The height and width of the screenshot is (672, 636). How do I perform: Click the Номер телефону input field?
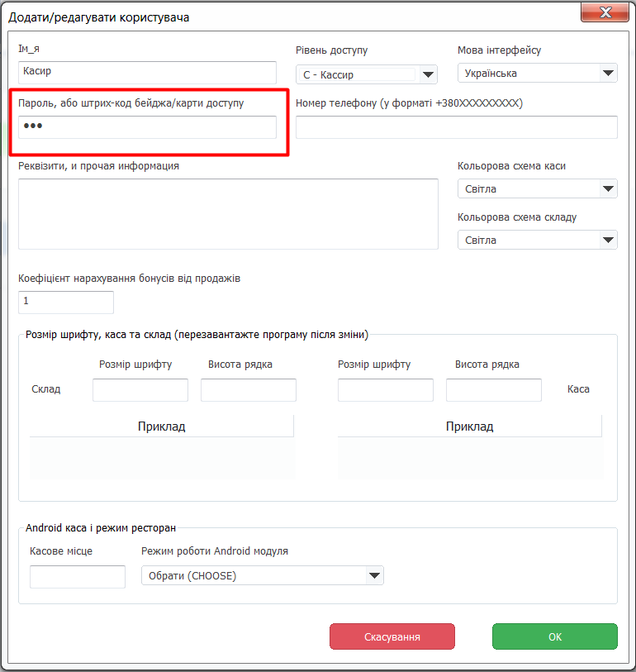coord(457,126)
